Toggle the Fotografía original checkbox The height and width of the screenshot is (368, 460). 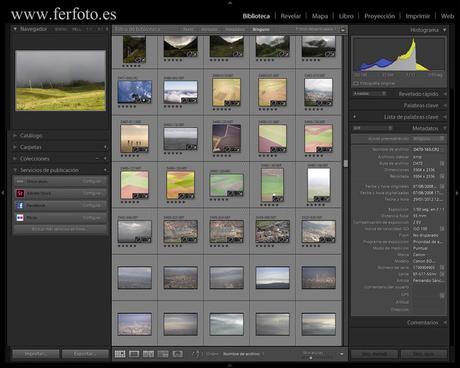(x=356, y=83)
